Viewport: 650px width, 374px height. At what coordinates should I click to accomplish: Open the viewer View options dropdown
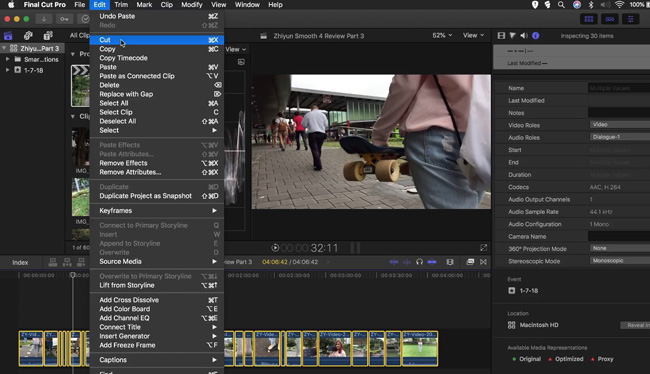coord(473,36)
